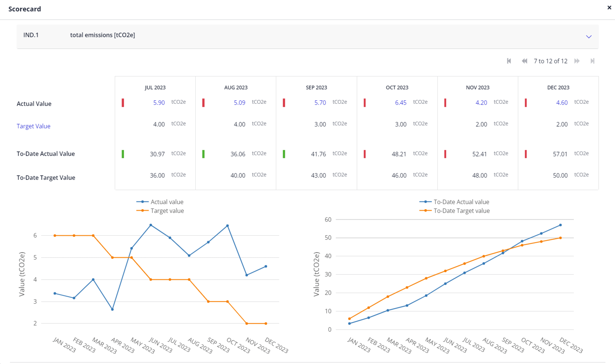Image resolution: width=615 pixels, height=364 pixels.
Task: Click the DEC 2023 to-date actual chart point
Action: [560, 225]
